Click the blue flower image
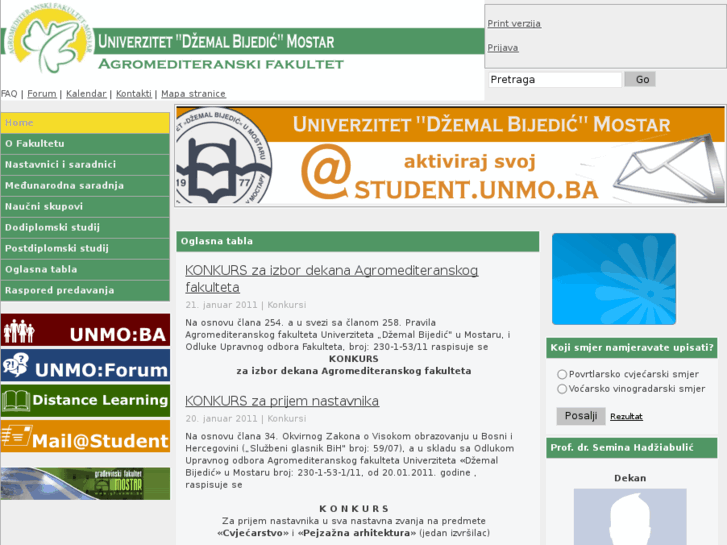The height and width of the screenshot is (545, 727). (x=614, y=279)
